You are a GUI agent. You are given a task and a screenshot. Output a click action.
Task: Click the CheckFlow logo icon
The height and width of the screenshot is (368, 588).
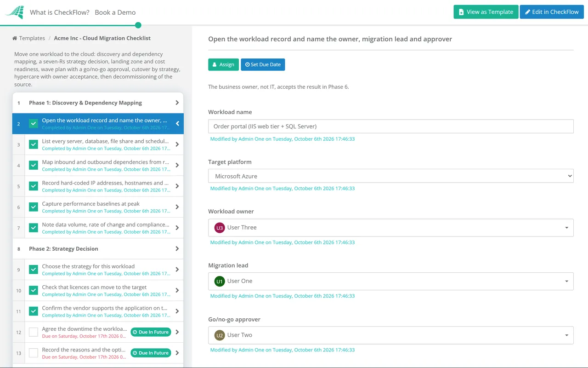[x=14, y=12]
